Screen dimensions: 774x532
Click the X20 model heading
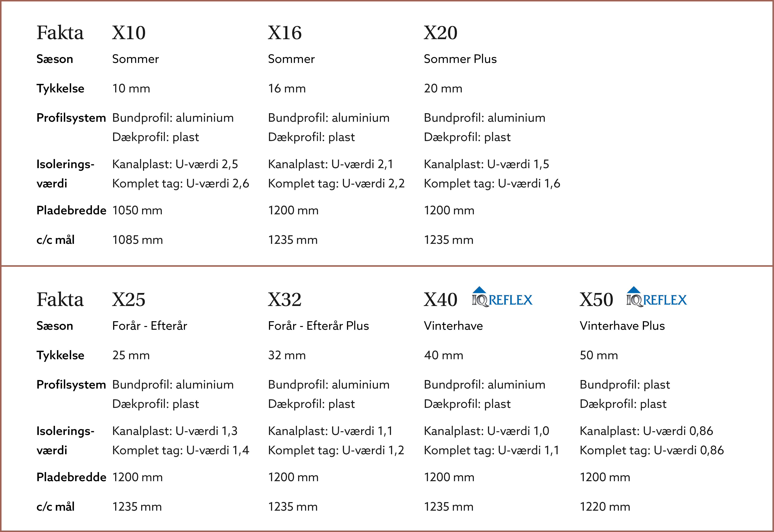click(440, 33)
